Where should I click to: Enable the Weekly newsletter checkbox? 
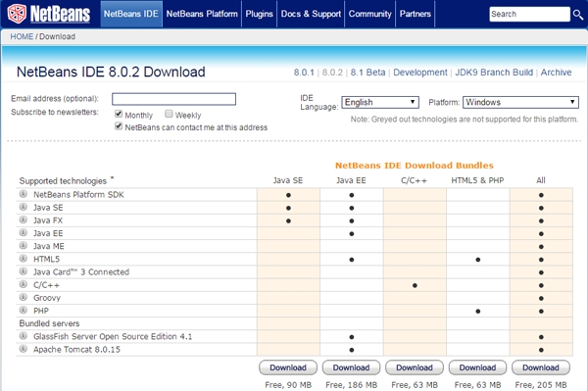169,114
